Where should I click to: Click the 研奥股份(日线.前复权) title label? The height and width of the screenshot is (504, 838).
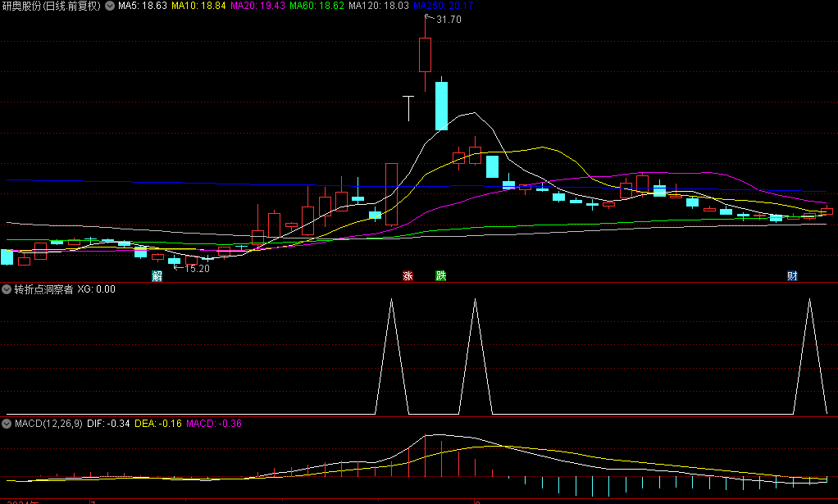pyautogui.click(x=52, y=6)
